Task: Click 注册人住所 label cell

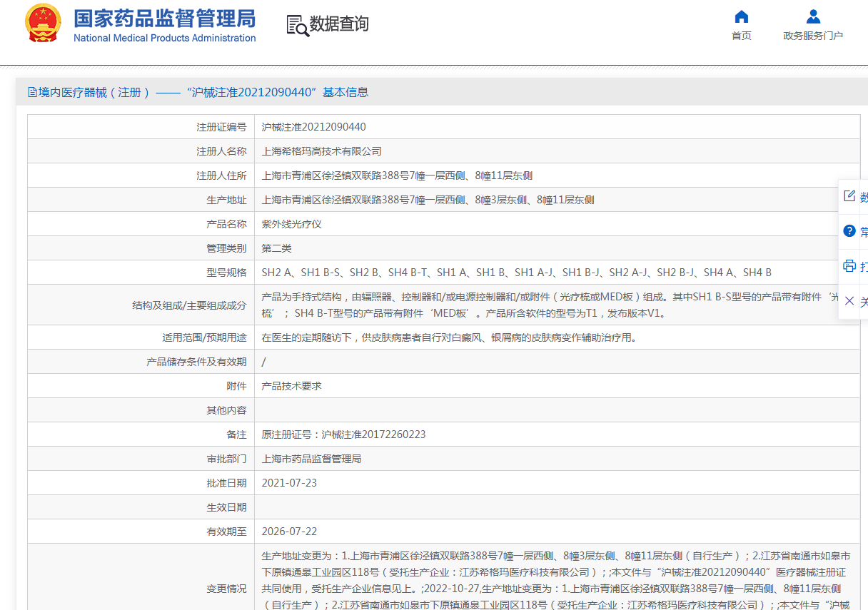Action: (141, 176)
